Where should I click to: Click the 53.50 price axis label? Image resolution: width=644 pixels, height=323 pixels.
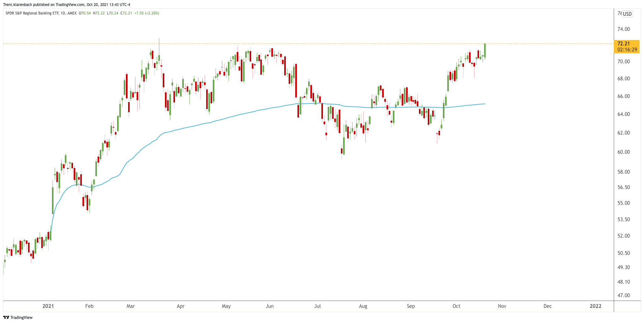pos(624,219)
